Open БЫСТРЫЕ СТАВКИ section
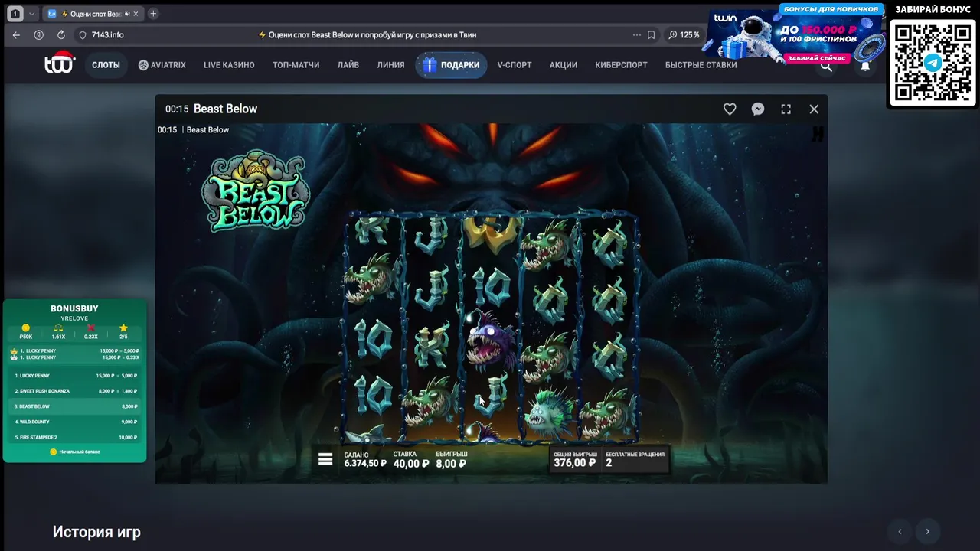 pyautogui.click(x=701, y=65)
